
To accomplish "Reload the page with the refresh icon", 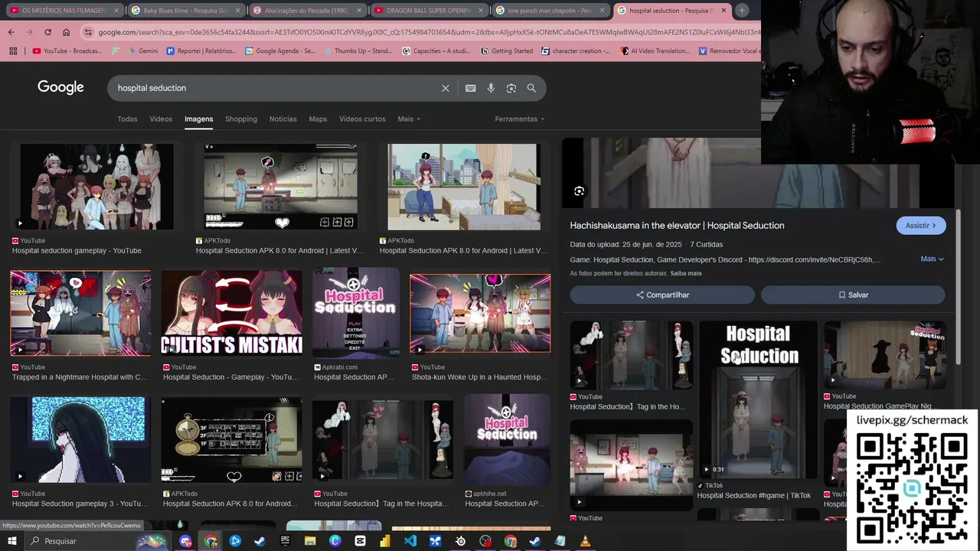I will [x=47, y=32].
